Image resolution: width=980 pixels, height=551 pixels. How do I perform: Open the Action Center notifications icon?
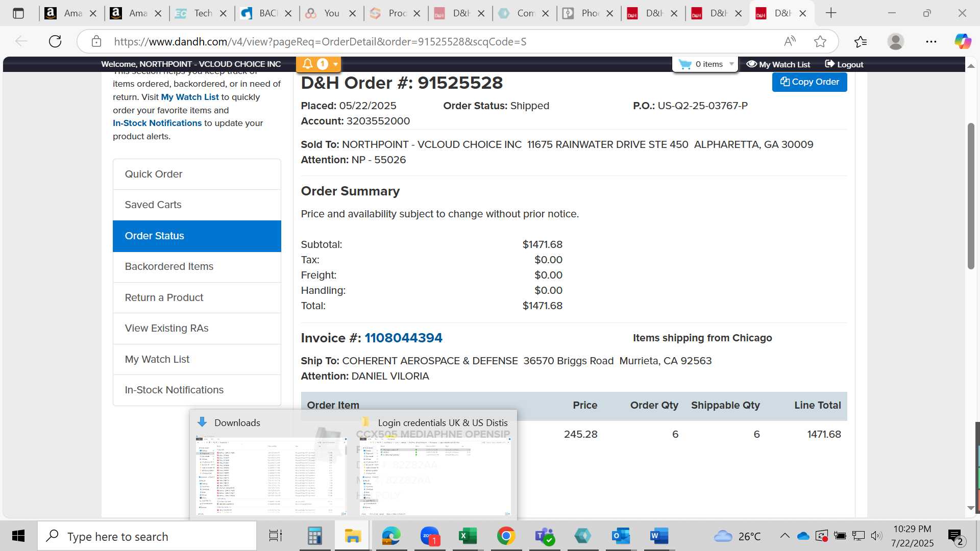click(955, 536)
